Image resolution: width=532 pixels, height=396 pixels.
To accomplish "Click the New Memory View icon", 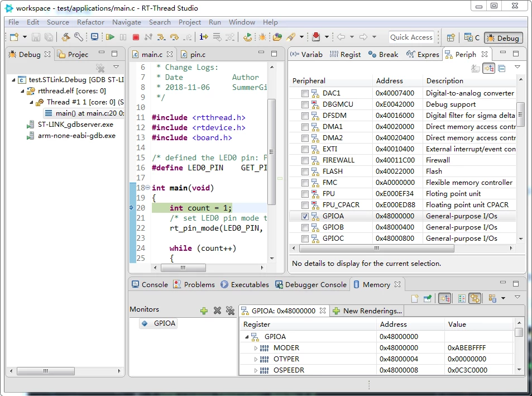I will [x=415, y=298].
